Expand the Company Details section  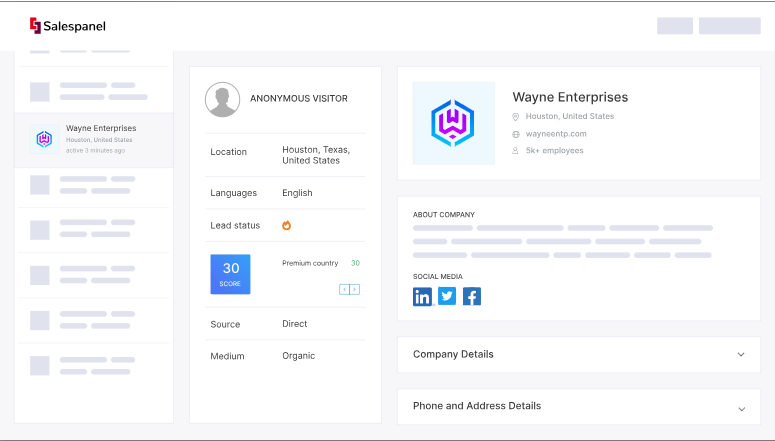[579, 354]
